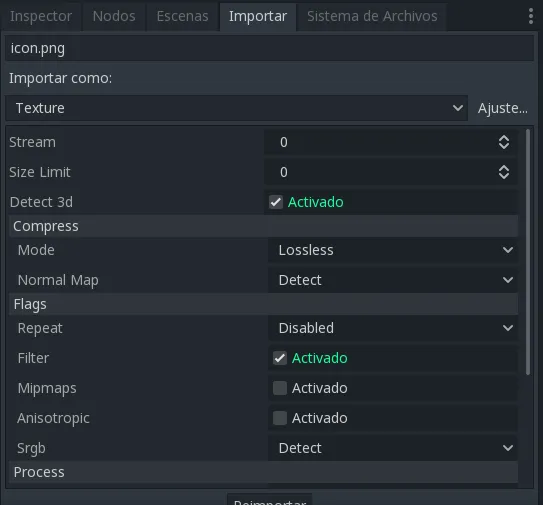Open the Nodos tab

point(114,16)
